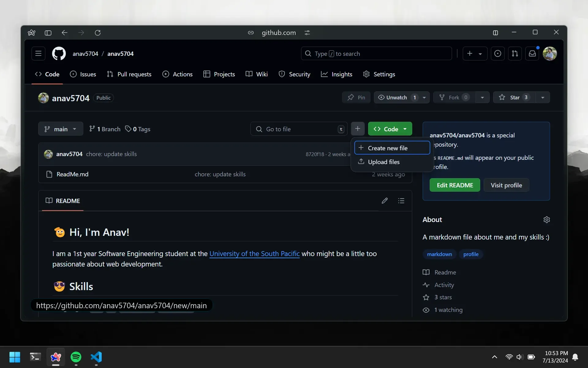Switch to the Projects tab
The image size is (588, 368).
[x=219, y=74]
